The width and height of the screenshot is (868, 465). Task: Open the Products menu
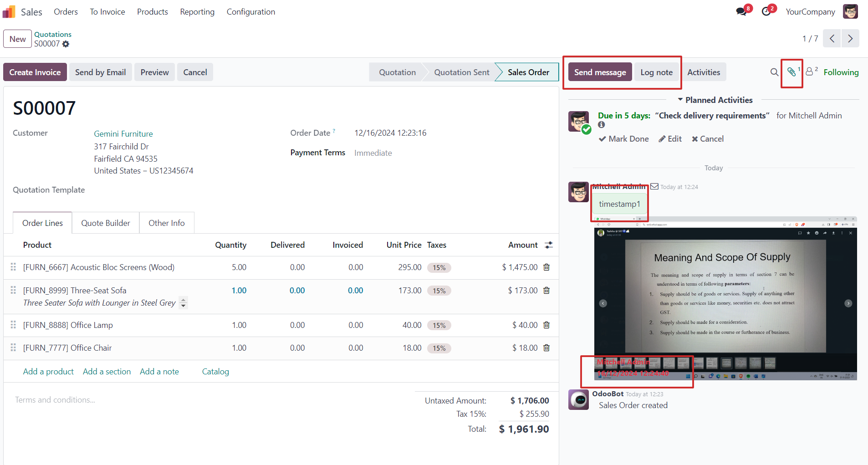(153, 12)
